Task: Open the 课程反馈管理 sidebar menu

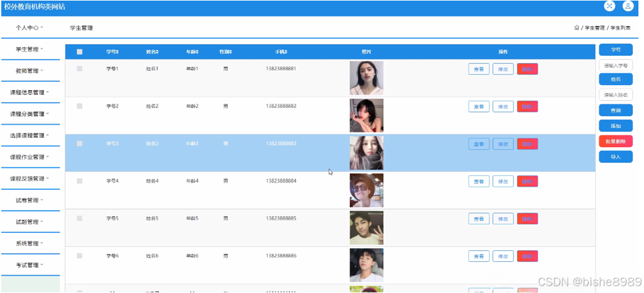Action: pyautogui.click(x=30, y=179)
